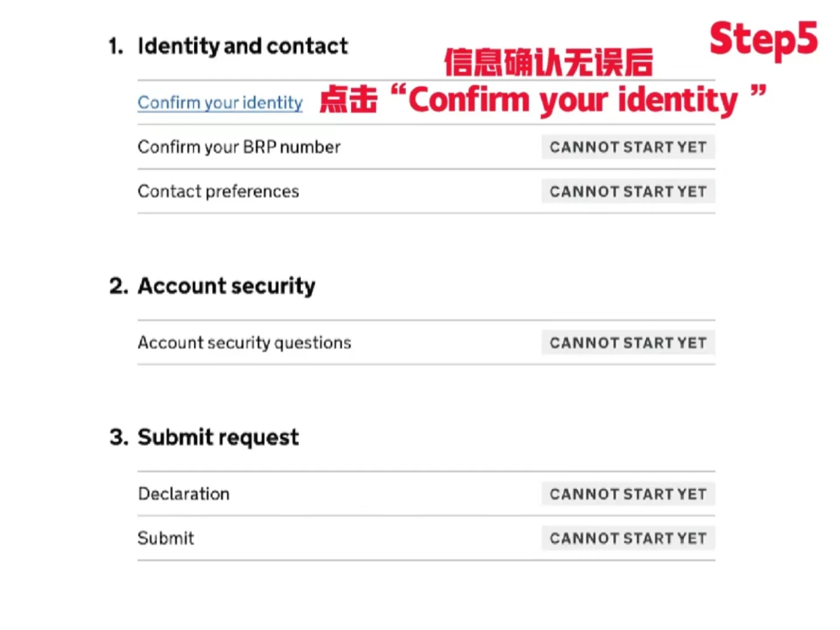Screen dimensions: 840x630
Task: Click the Submit request section heading
Action: coord(218,437)
